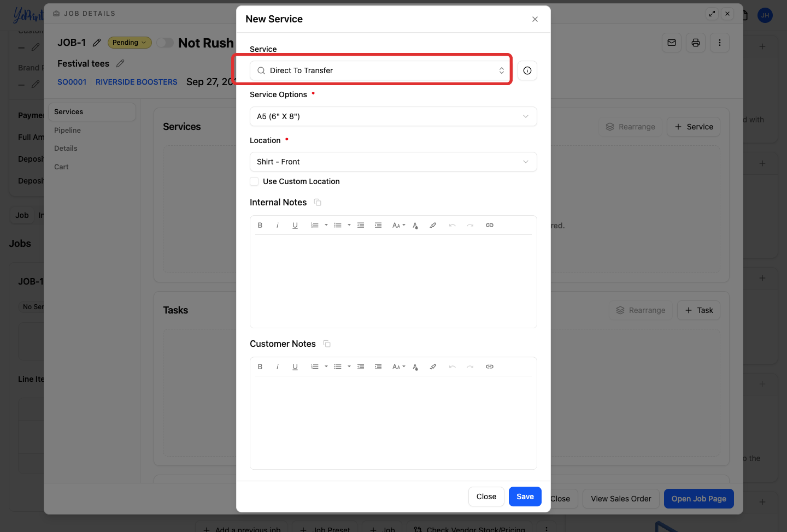Undo in Internal Notes toolbar
787x532 pixels.
453,225
